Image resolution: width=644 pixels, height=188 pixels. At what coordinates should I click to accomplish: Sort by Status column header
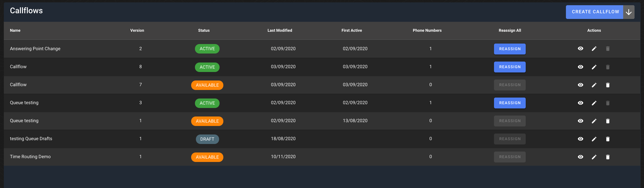click(x=204, y=30)
